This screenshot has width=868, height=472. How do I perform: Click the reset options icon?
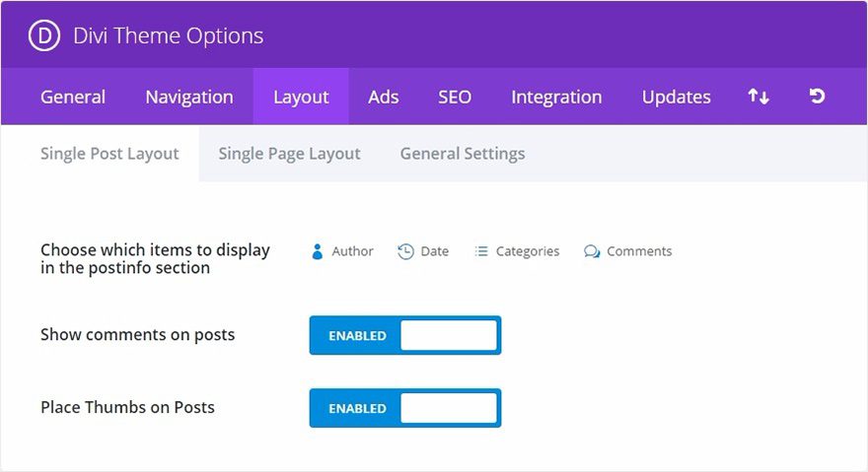(x=817, y=97)
